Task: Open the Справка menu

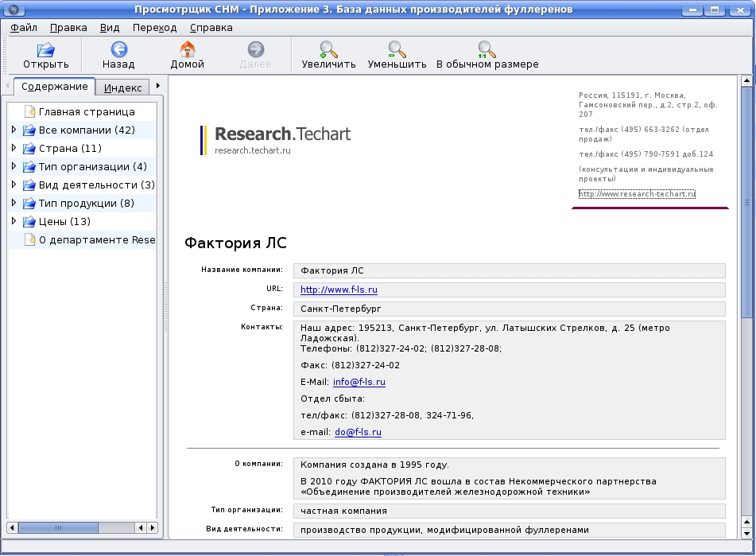Action: (x=211, y=28)
